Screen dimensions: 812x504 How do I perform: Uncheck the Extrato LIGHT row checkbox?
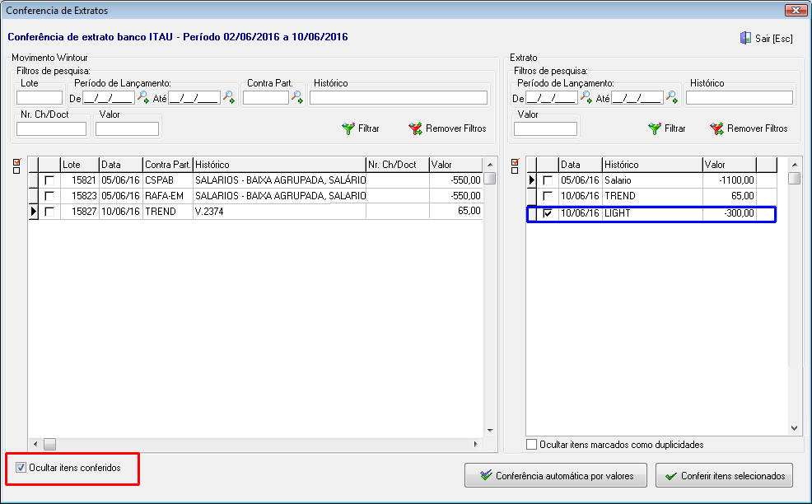[548, 213]
